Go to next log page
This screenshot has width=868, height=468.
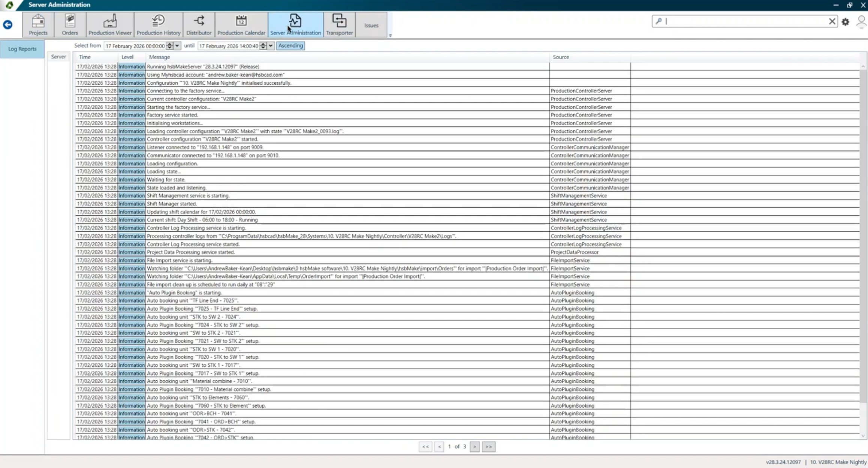pos(474,446)
